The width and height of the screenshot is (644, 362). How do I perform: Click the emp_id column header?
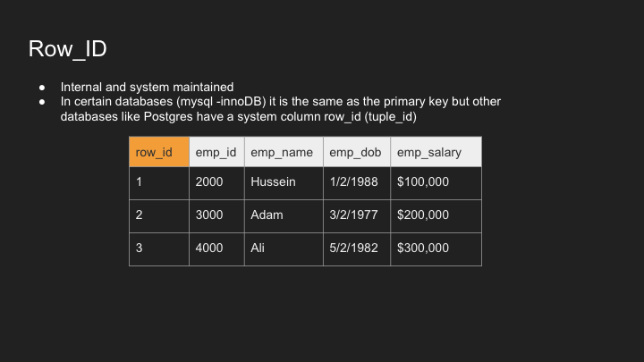coord(216,152)
